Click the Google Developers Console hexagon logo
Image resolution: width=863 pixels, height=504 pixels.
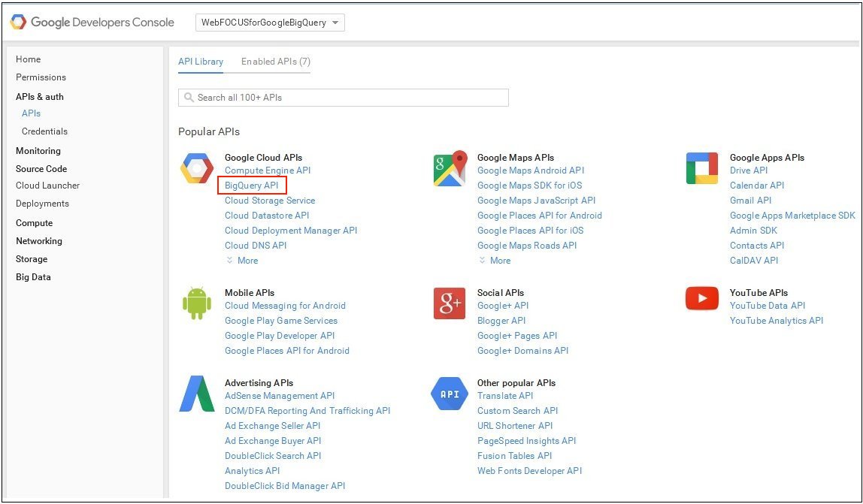tap(17, 23)
